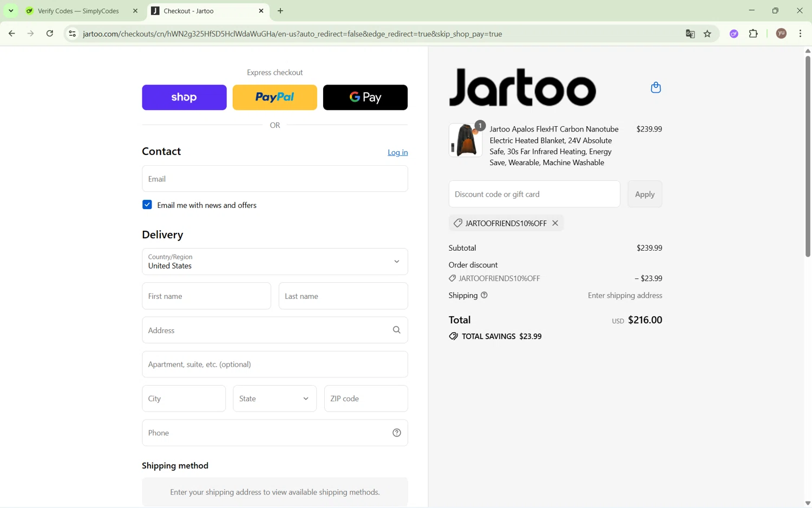Select the Total amount $216.00
812x508 pixels.
tap(645, 320)
